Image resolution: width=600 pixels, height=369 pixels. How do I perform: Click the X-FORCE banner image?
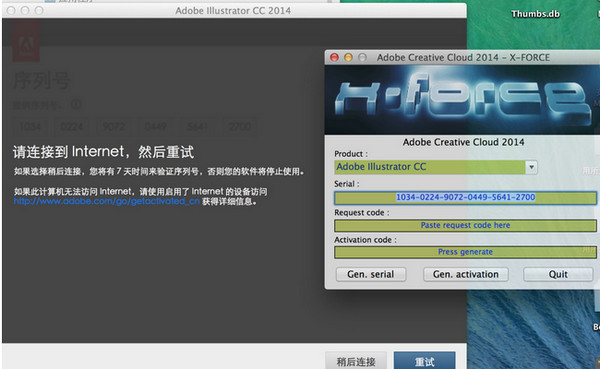[x=462, y=100]
